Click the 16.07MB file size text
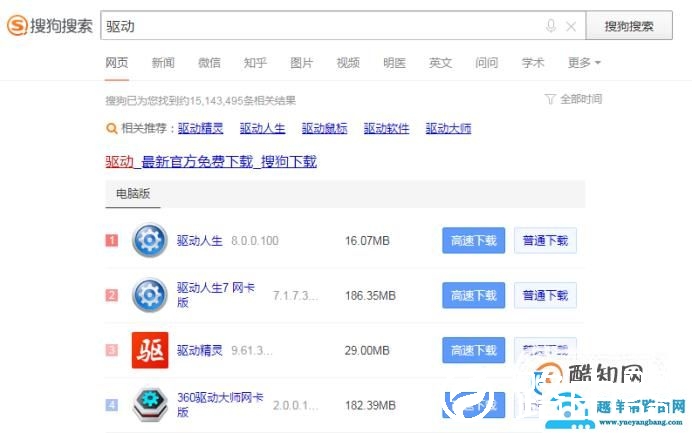692x433 pixels. 367,241
